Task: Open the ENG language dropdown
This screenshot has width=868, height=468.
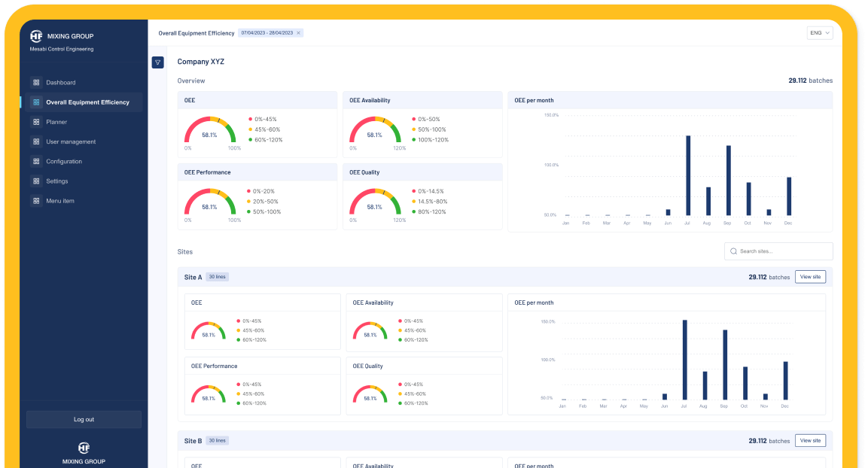Action: click(x=819, y=33)
